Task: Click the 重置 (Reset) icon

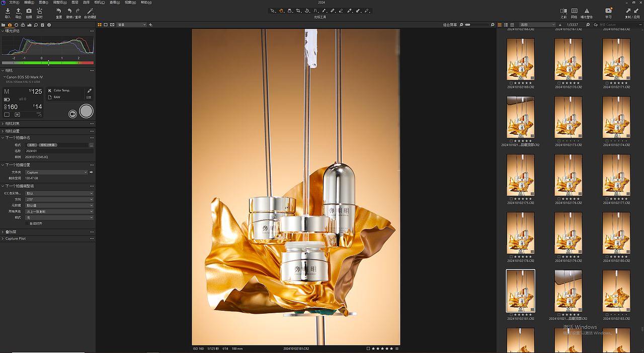Action: click(59, 11)
